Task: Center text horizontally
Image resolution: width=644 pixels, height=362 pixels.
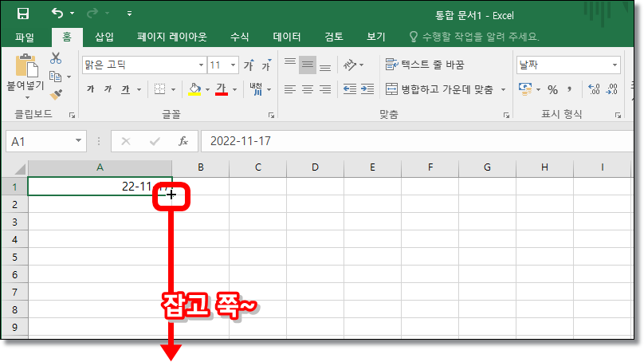Action: tap(308, 89)
